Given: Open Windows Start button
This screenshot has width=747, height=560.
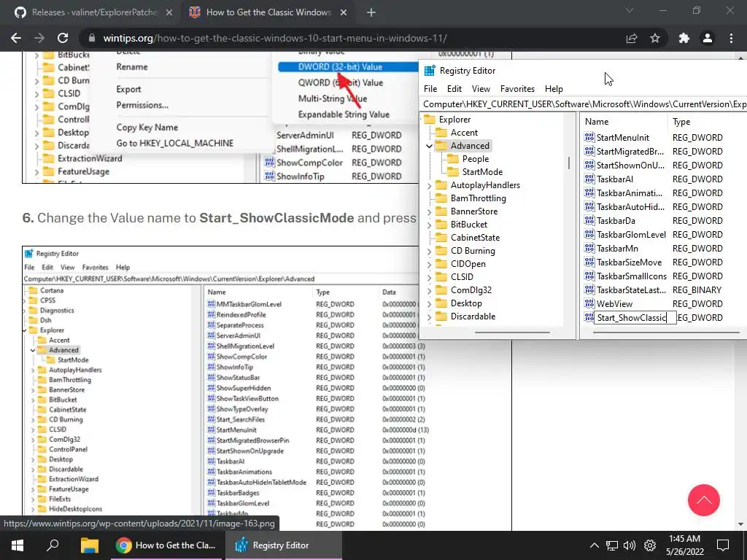Looking at the screenshot, I should (x=18, y=545).
